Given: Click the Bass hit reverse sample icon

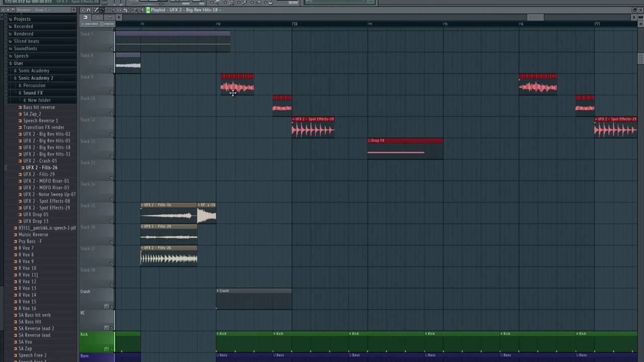Looking at the screenshot, I should tap(20, 107).
